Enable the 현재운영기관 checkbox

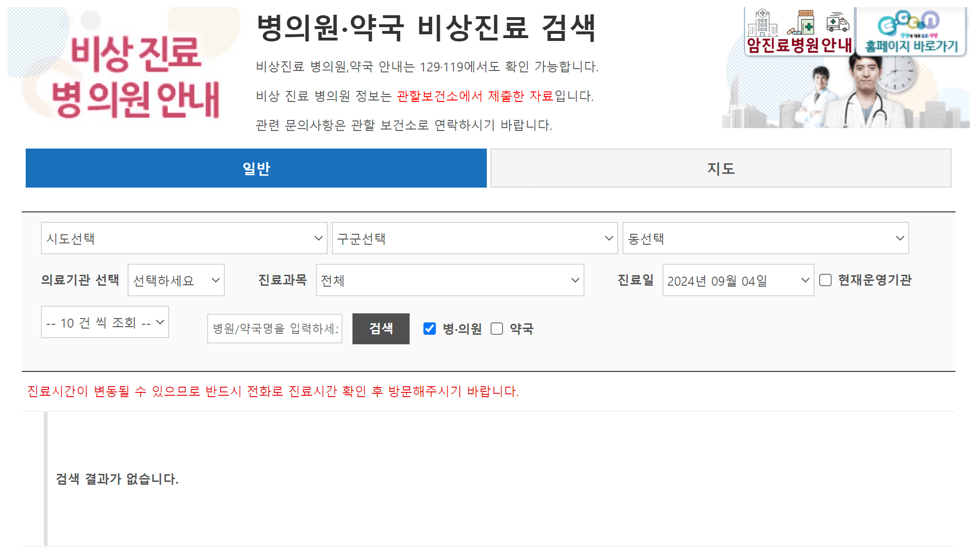point(825,280)
